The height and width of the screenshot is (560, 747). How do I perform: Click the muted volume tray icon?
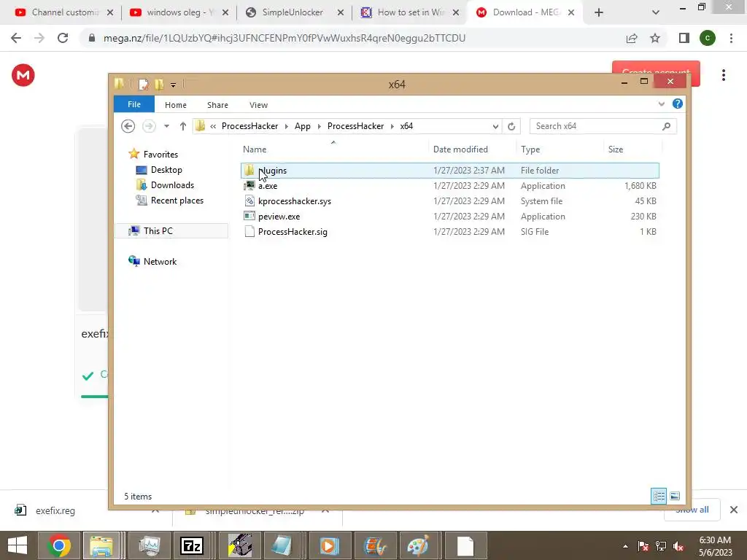[678, 546]
